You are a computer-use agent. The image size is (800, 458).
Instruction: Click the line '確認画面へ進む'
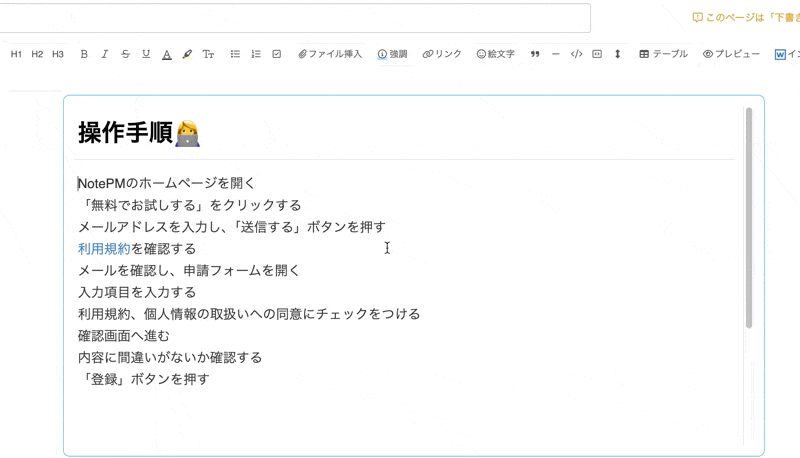tap(123, 336)
